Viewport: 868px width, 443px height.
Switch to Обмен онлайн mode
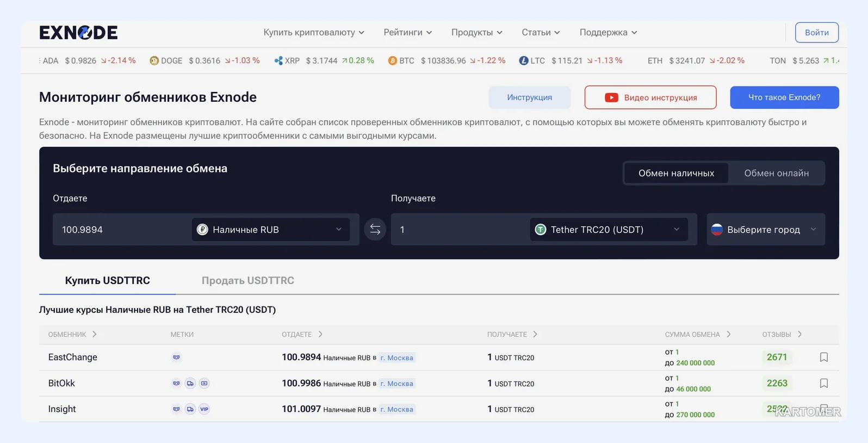pyautogui.click(x=776, y=173)
